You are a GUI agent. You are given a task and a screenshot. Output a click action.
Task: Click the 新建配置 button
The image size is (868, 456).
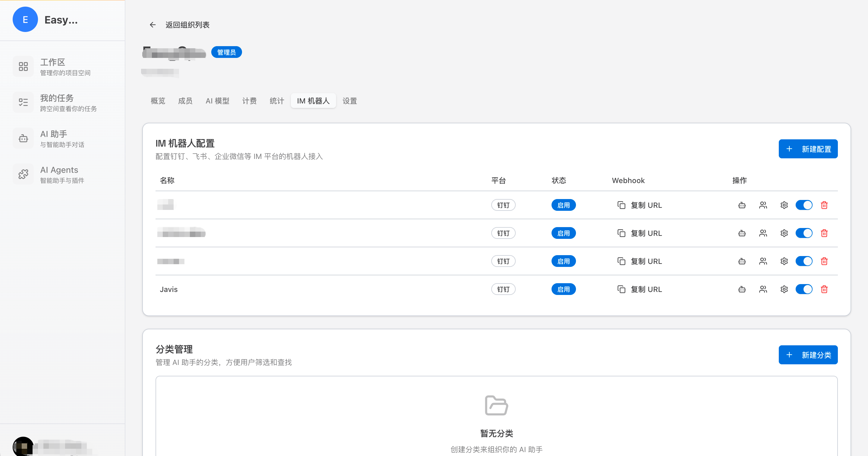click(x=808, y=149)
